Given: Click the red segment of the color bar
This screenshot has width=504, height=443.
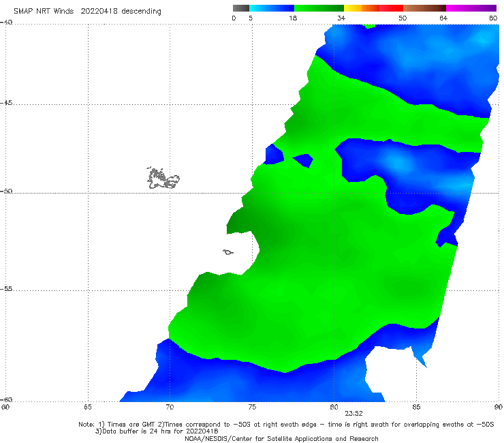Looking at the screenshot, I should 391,8.
